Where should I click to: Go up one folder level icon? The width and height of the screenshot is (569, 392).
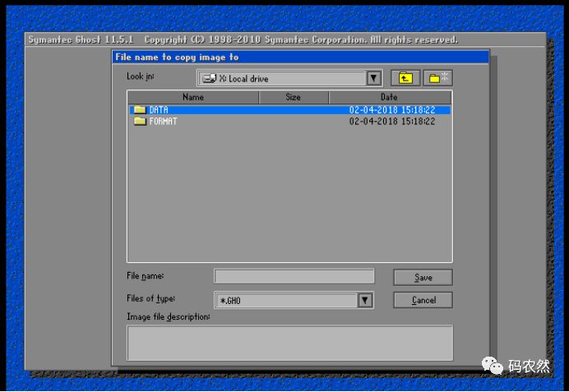(405, 78)
